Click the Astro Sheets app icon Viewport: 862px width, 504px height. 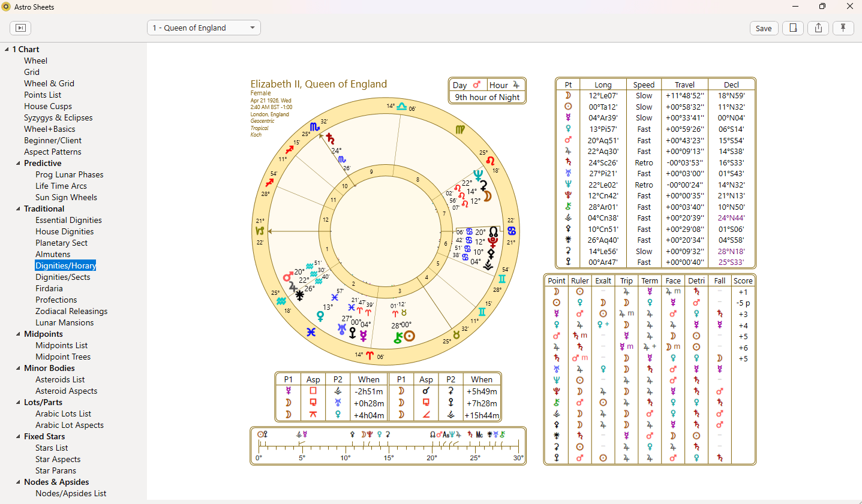point(7,7)
